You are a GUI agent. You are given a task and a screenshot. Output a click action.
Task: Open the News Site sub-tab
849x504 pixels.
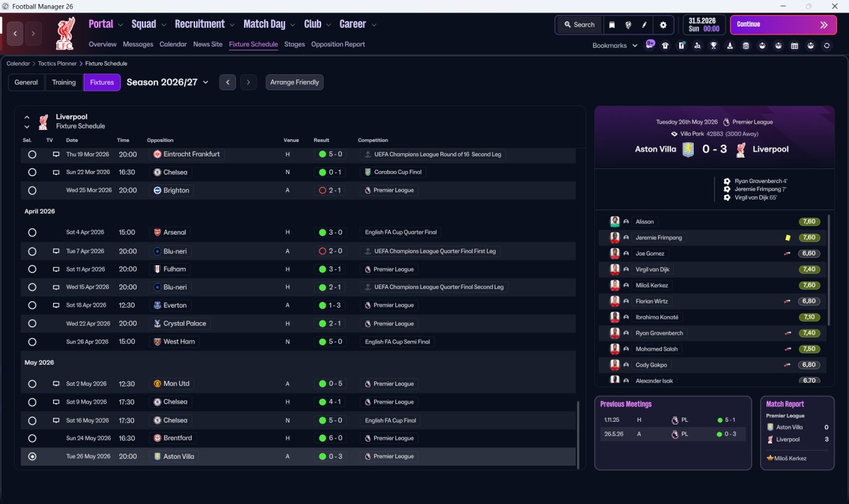(x=208, y=44)
